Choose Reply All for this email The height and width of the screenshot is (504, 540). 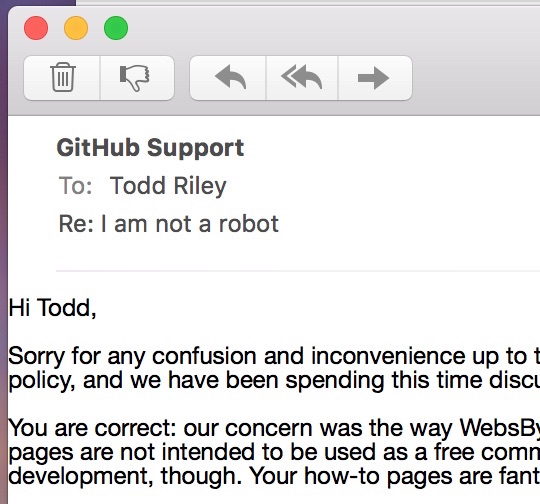click(302, 78)
